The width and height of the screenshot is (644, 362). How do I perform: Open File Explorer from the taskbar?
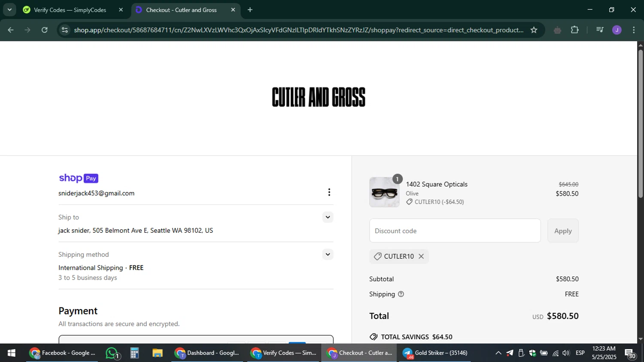(x=157, y=353)
